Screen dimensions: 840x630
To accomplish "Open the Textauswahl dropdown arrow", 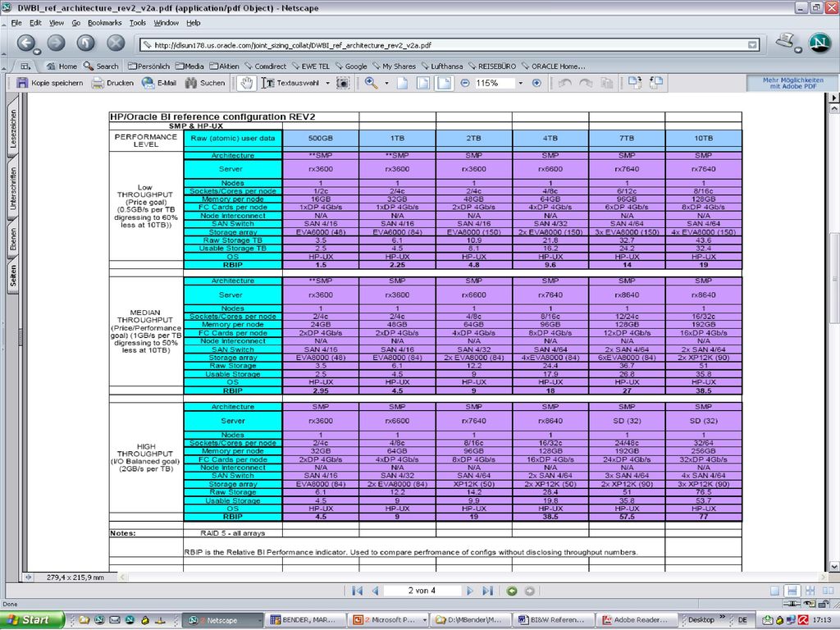I will coord(327,83).
